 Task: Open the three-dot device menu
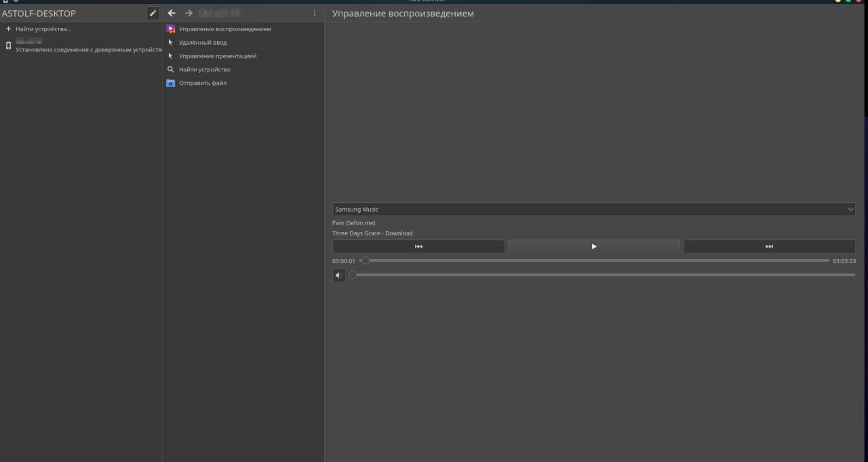coord(315,13)
